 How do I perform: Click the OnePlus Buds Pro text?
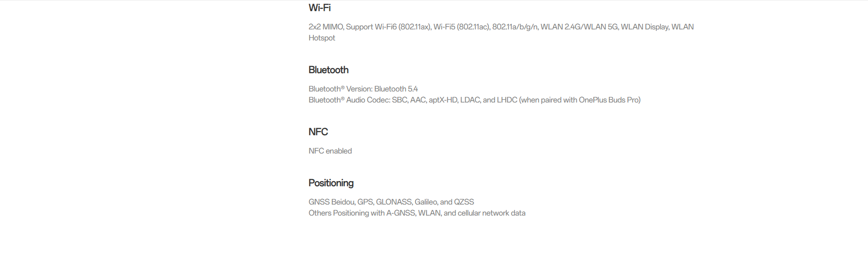pos(608,100)
